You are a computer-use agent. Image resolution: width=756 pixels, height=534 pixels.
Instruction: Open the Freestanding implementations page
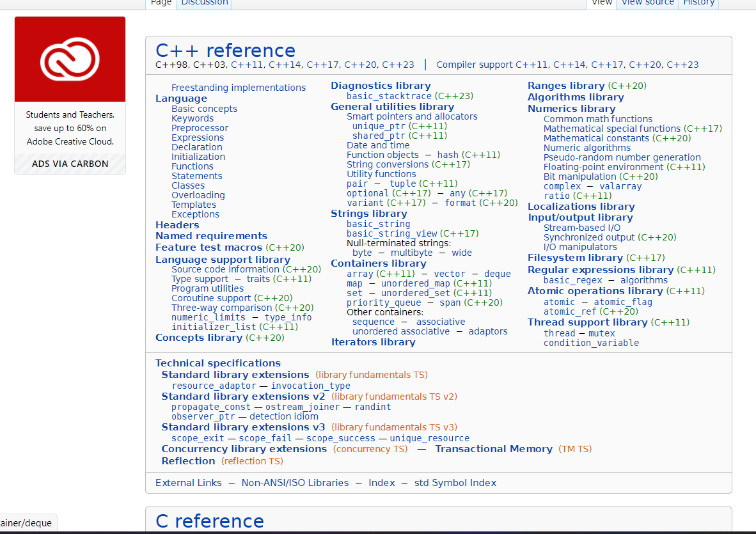pos(238,87)
